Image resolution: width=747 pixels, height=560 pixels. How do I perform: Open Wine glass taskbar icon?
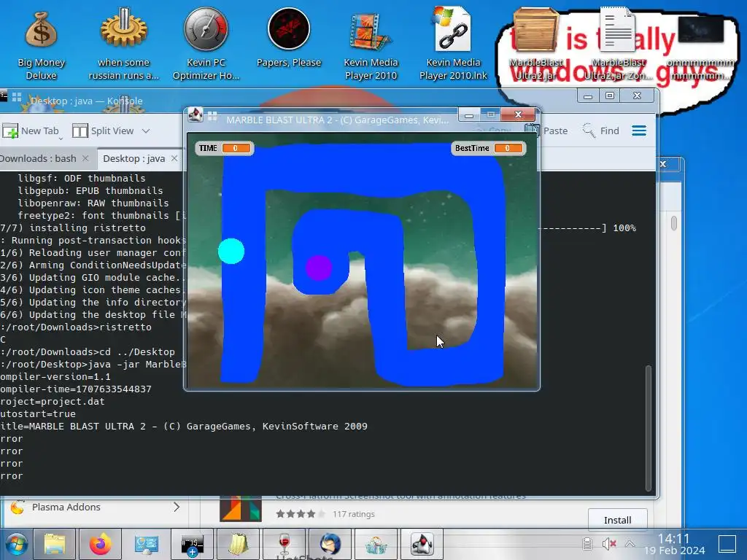pos(284,544)
